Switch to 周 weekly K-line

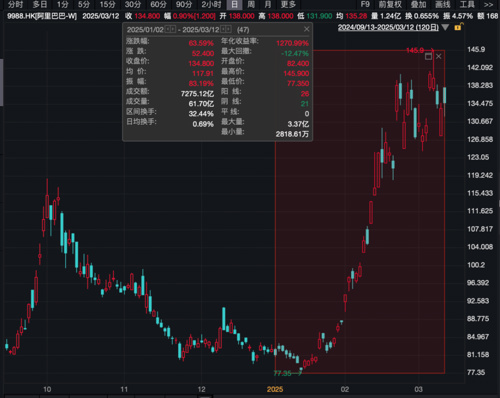pos(251,4)
